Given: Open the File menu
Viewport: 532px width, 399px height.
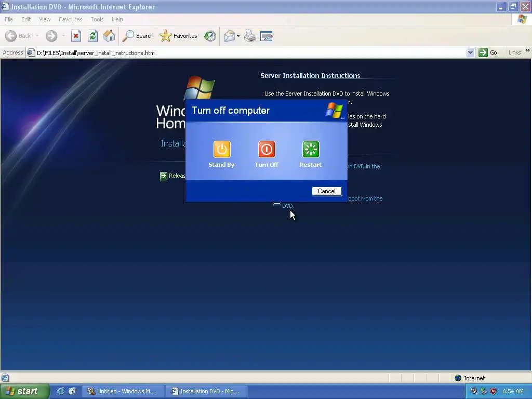Looking at the screenshot, I should coord(9,19).
